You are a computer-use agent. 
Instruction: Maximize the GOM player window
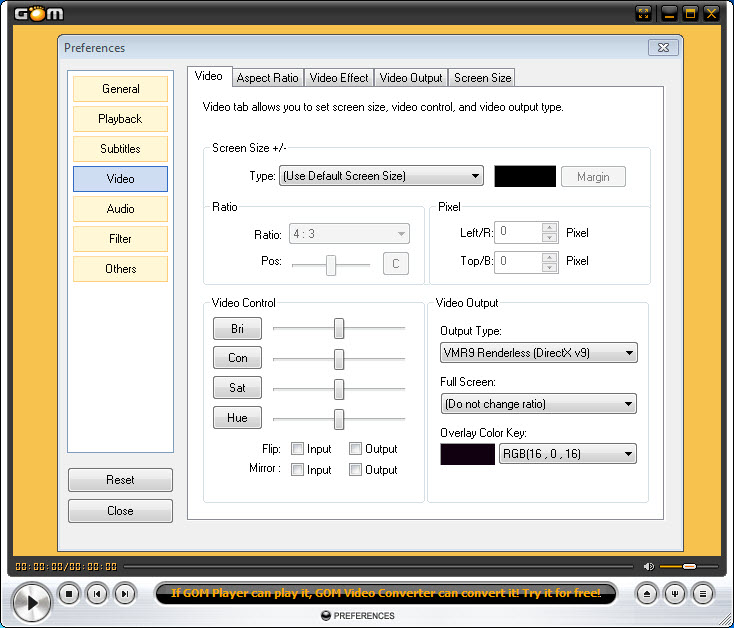(690, 14)
